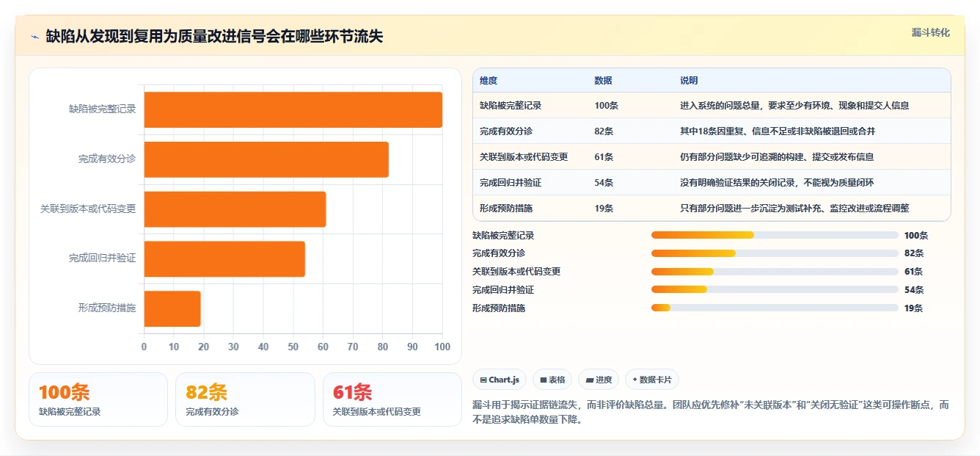Click description starting 其中18条因重复
The image size is (980, 456).
pos(778,131)
